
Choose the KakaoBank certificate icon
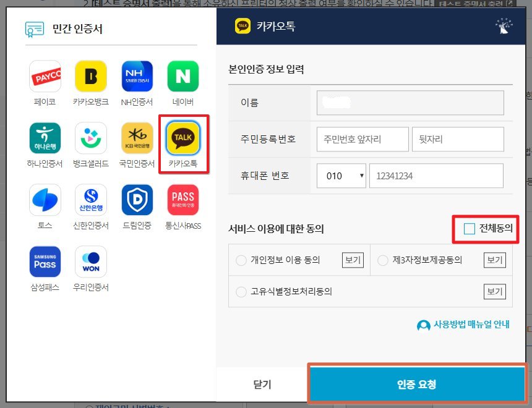click(91, 76)
